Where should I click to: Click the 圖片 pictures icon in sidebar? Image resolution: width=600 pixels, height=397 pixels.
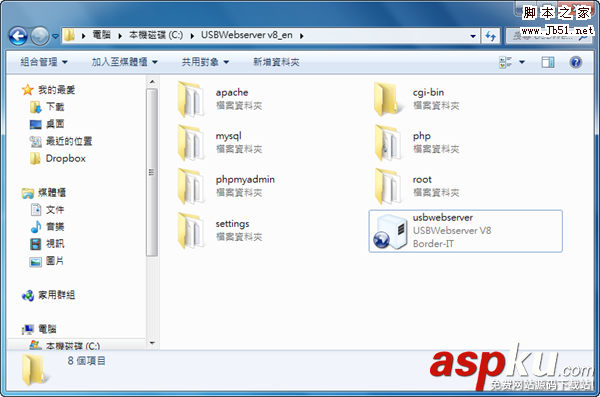36,261
